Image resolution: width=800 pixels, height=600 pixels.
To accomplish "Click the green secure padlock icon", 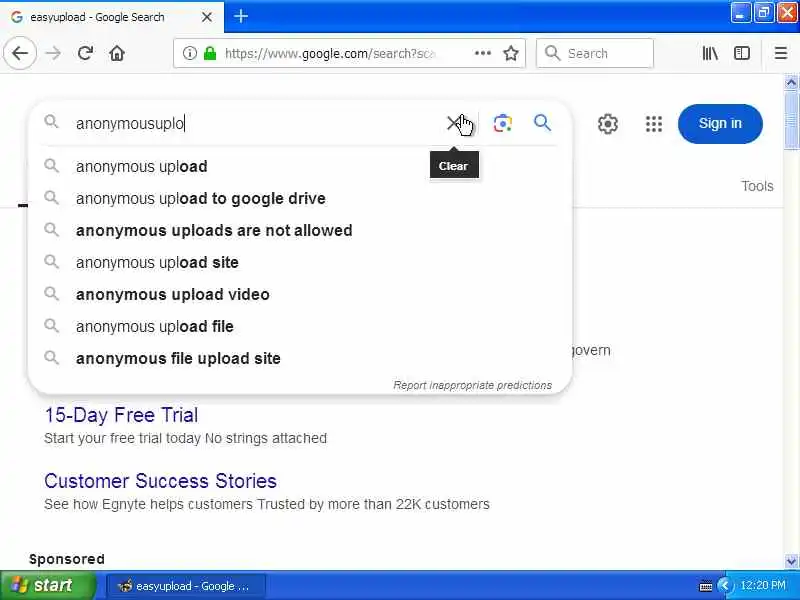I will pos(210,53).
